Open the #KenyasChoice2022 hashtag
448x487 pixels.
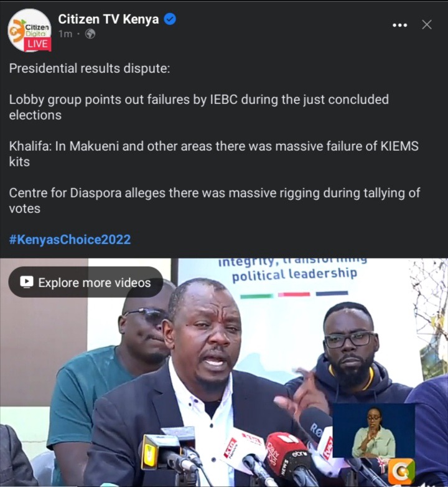point(70,240)
